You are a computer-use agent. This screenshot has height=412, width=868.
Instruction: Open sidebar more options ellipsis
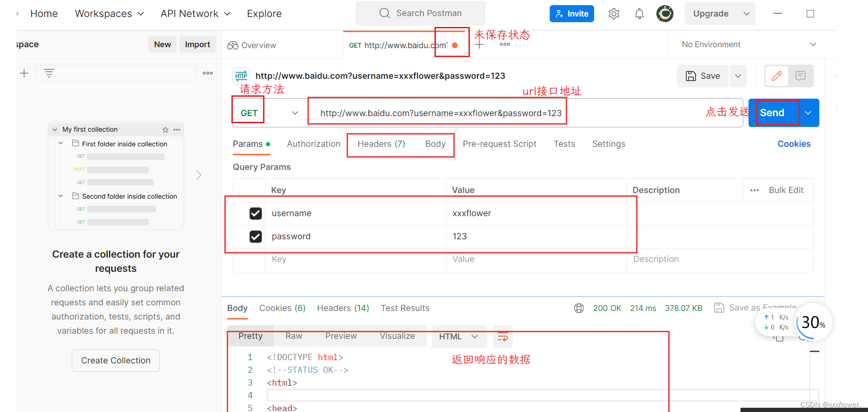pyautogui.click(x=208, y=73)
